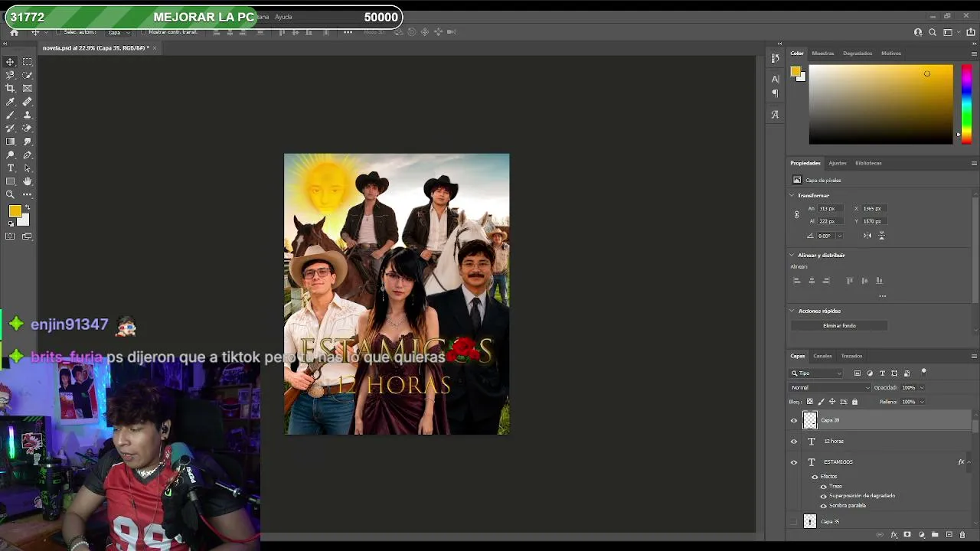Select the Move tool
The height and width of the screenshot is (551, 980).
click(x=10, y=62)
